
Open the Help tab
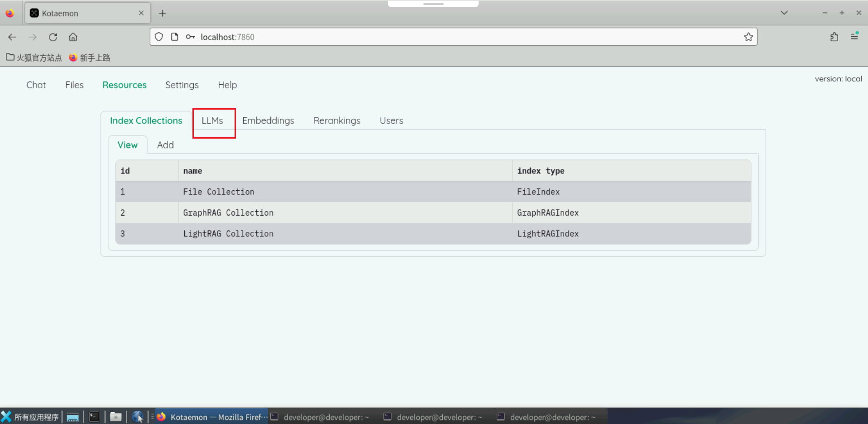click(227, 85)
